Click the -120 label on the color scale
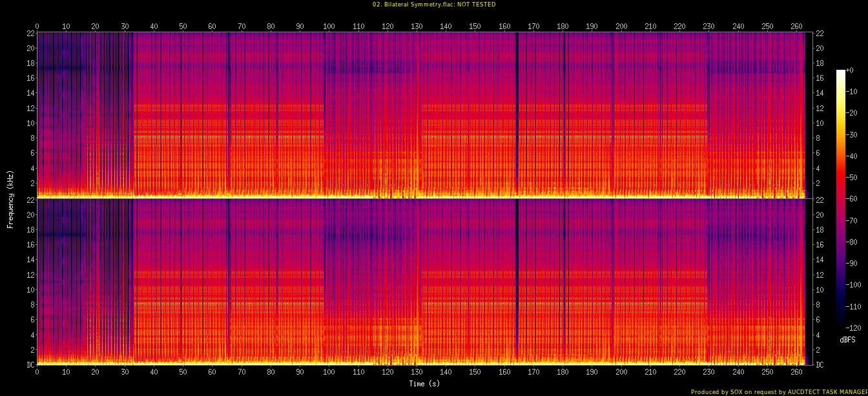Viewport: 868px width, 396px height. point(853,328)
